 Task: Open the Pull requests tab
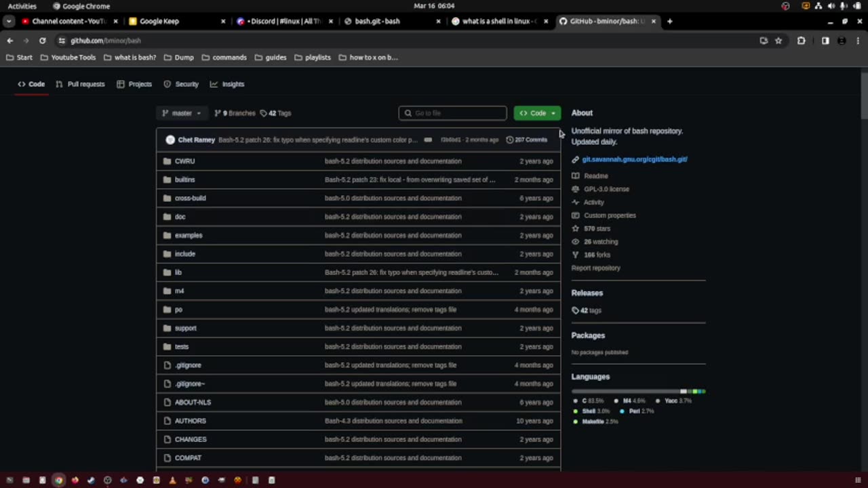point(80,84)
